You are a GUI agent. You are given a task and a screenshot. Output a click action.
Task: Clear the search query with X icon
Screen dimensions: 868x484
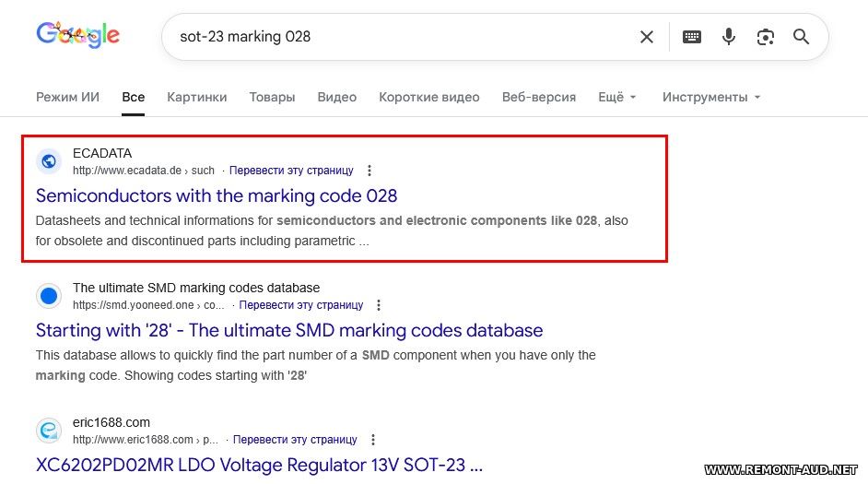click(647, 37)
